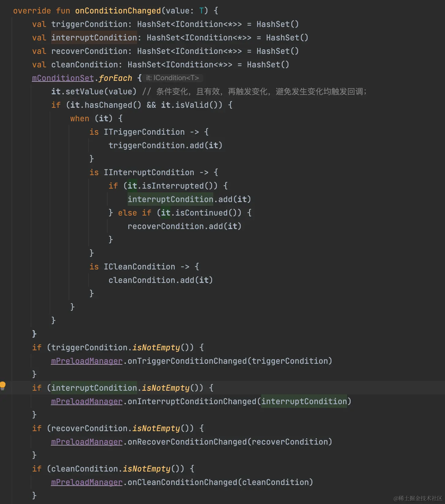Select triggerCondition in its val declaration
The height and width of the screenshot is (504, 445).
89,24
